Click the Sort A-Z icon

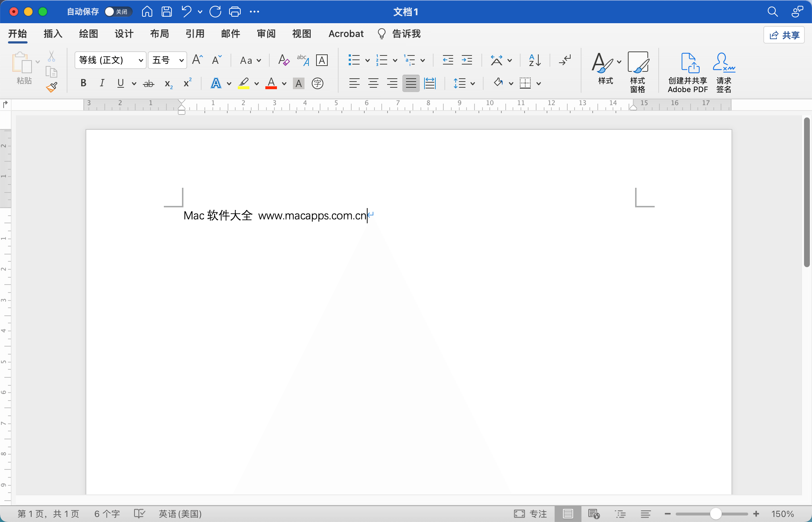click(x=535, y=60)
